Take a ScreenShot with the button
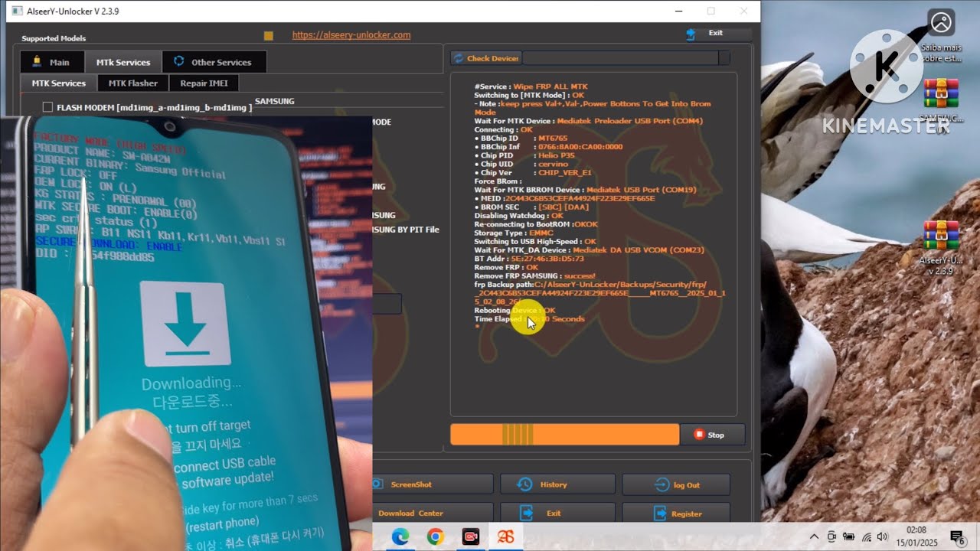The height and width of the screenshot is (551, 980). tap(433, 484)
